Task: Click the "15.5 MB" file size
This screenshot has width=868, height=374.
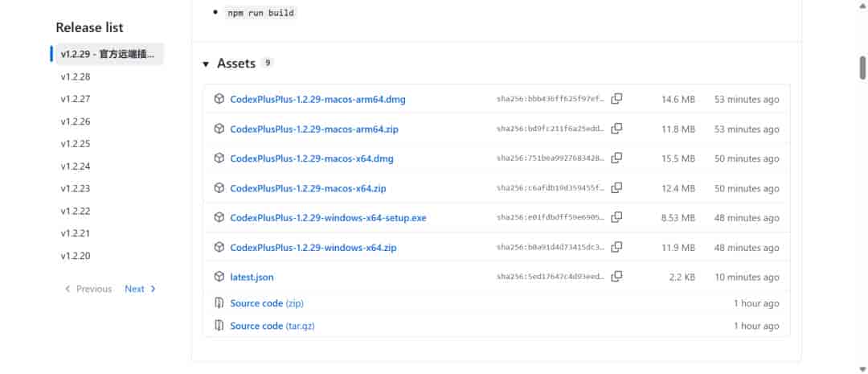Action: point(678,158)
